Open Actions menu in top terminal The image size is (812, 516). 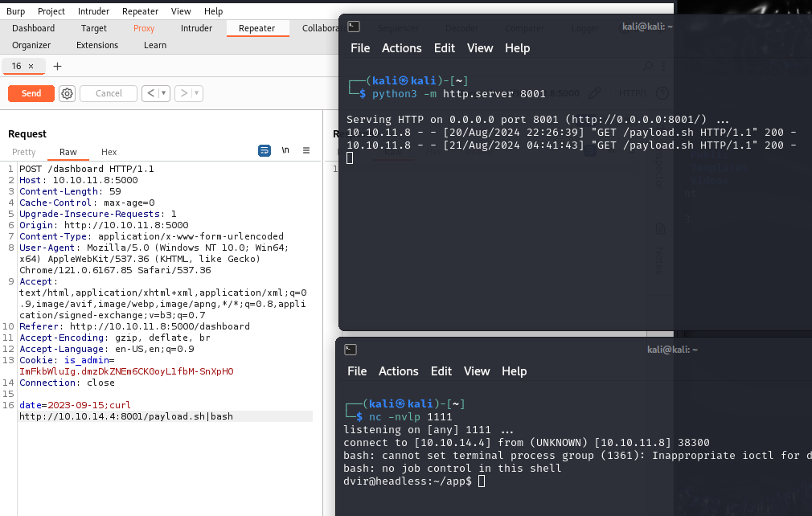coord(401,48)
